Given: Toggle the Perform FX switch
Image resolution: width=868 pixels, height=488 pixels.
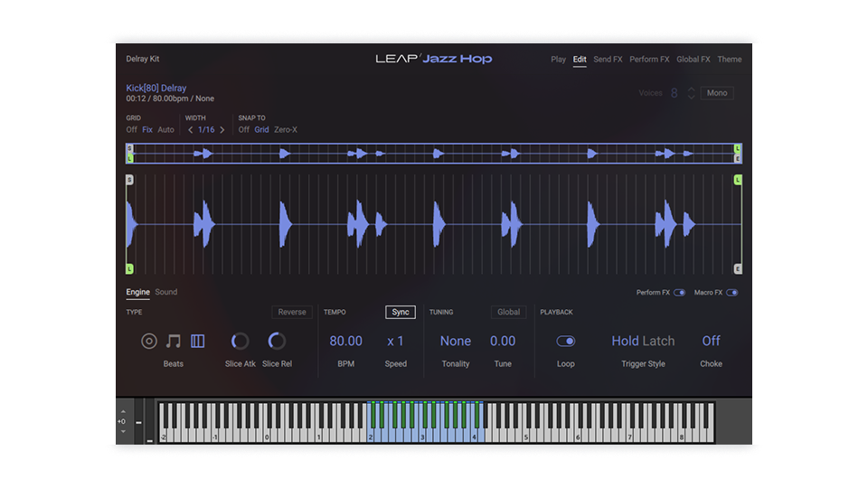Looking at the screenshot, I should point(679,293).
